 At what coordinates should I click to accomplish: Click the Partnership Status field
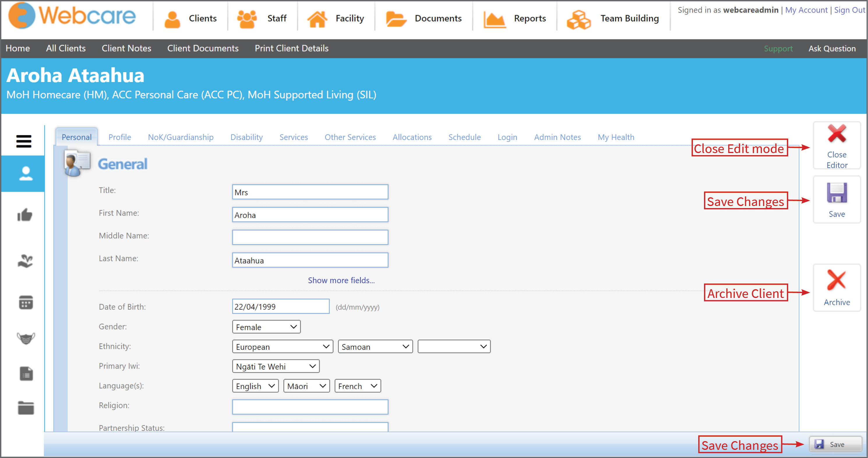pos(310,427)
